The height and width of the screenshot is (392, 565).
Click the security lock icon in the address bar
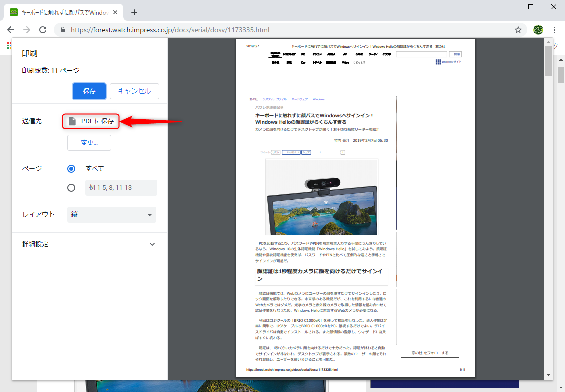click(x=62, y=30)
